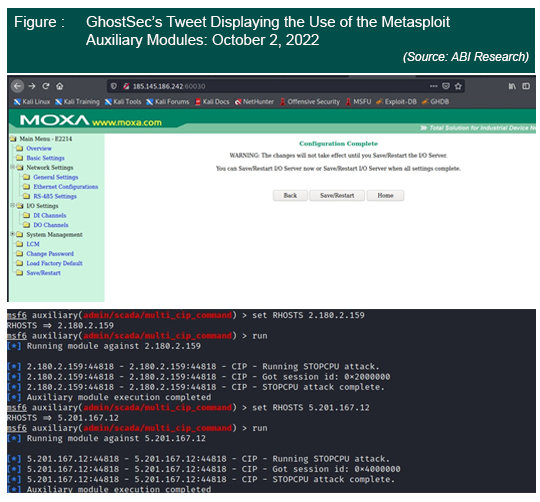Bookmark this page with the star icon

pyautogui.click(x=458, y=86)
